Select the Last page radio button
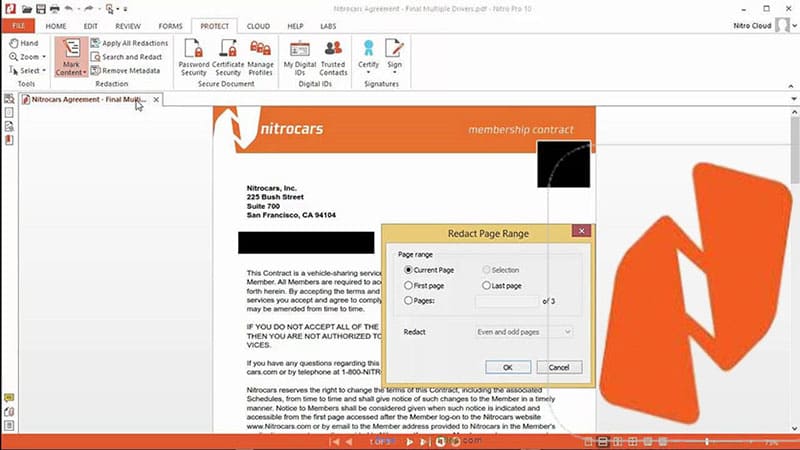 pyautogui.click(x=486, y=286)
